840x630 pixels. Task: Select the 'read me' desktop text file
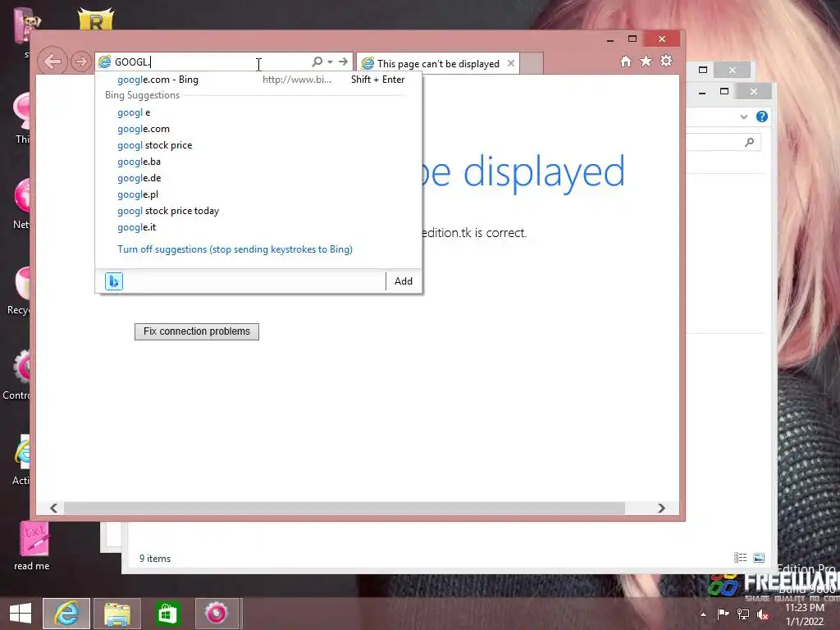click(x=32, y=546)
